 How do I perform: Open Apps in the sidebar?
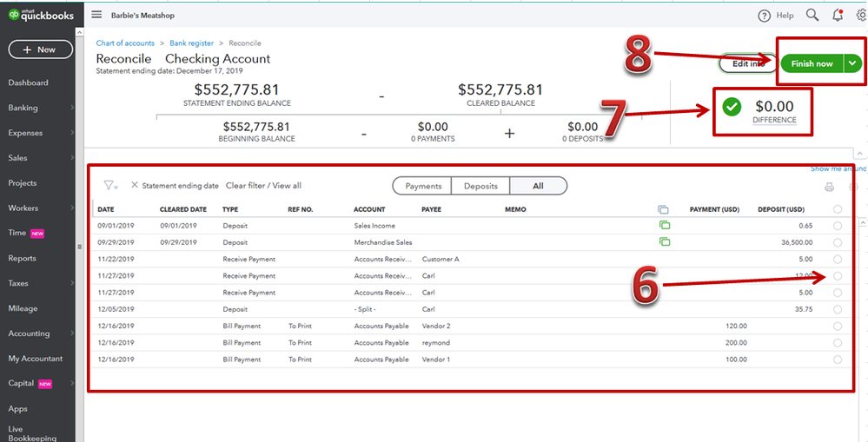click(x=17, y=409)
